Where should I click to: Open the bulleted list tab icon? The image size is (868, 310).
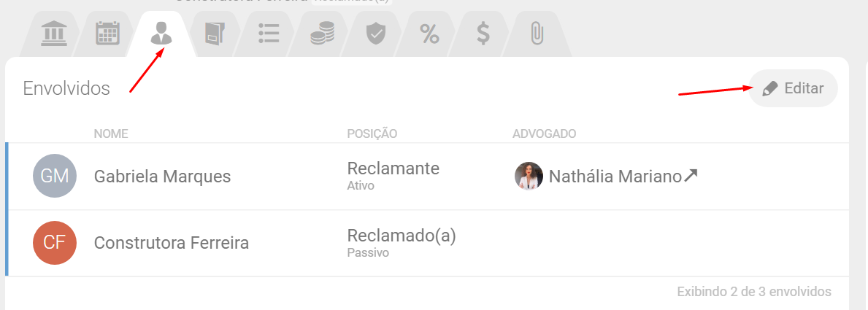269,34
